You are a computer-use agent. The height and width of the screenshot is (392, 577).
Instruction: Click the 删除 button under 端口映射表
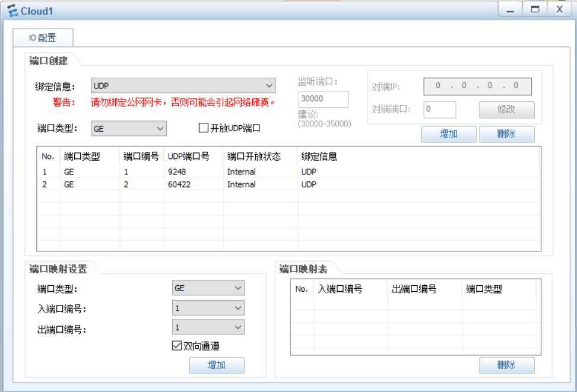[508, 365]
